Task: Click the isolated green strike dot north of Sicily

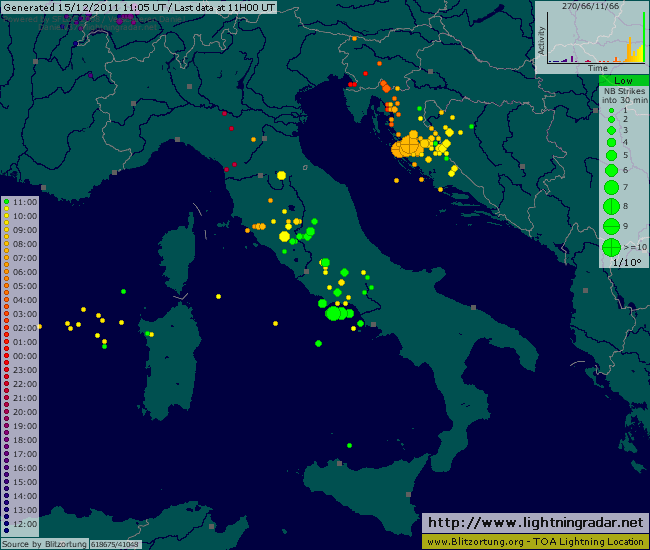Action: coord(349,446)
